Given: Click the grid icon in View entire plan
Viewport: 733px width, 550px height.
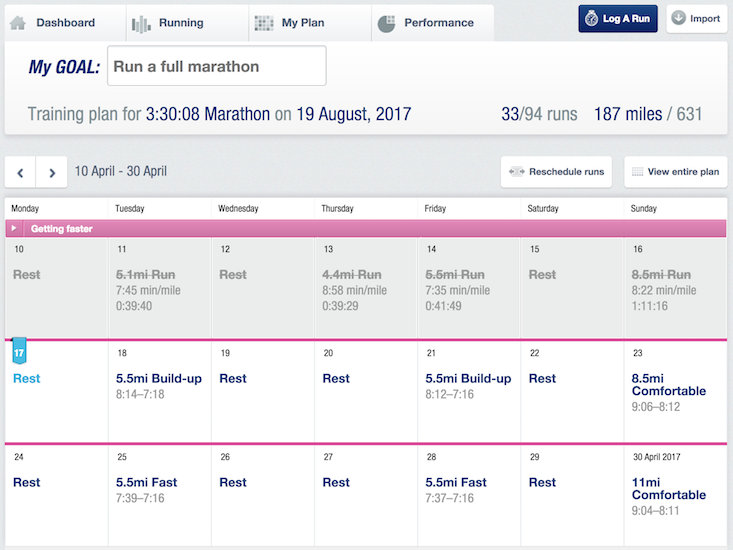Looking at the screenshot, I should [637, 171].
